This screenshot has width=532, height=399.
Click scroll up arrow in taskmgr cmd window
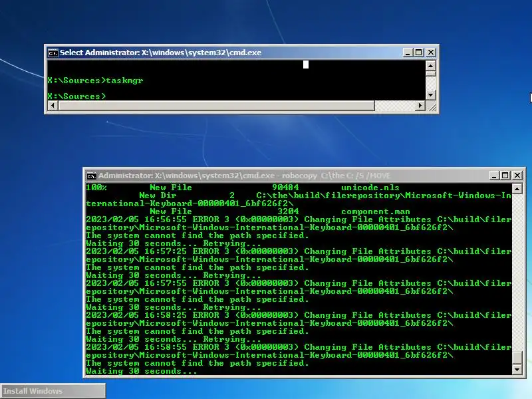click(430, 65)
